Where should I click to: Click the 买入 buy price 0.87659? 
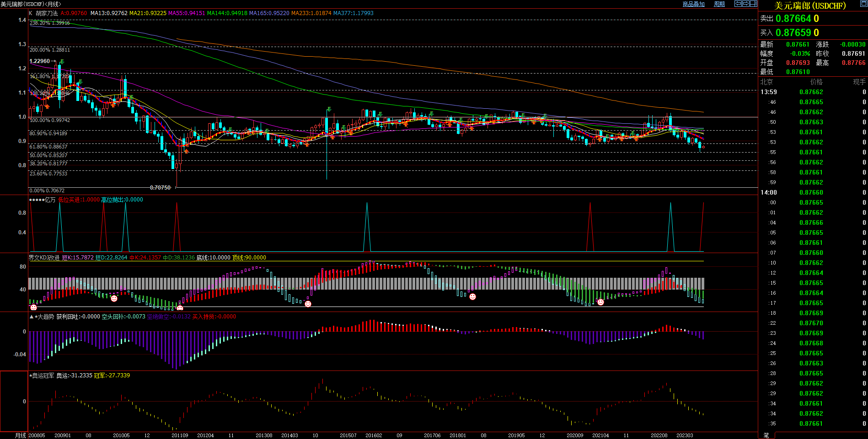coord(793,33)
